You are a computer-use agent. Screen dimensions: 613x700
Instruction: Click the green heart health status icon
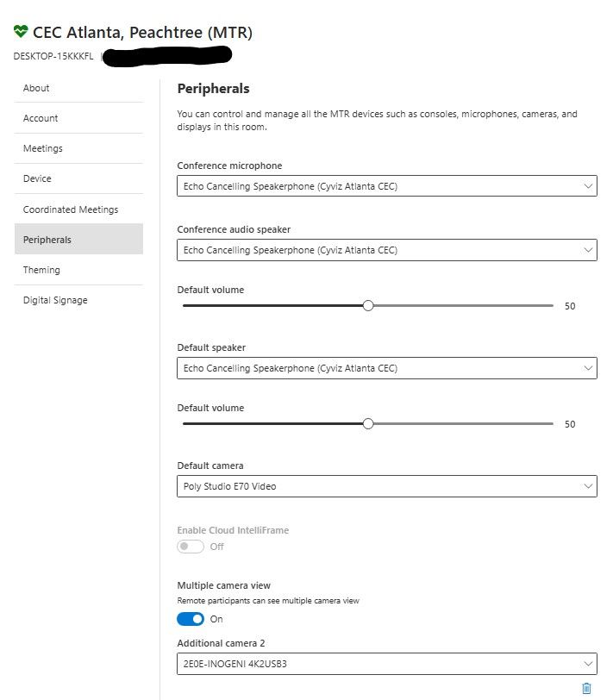click(x=21, y=33)
